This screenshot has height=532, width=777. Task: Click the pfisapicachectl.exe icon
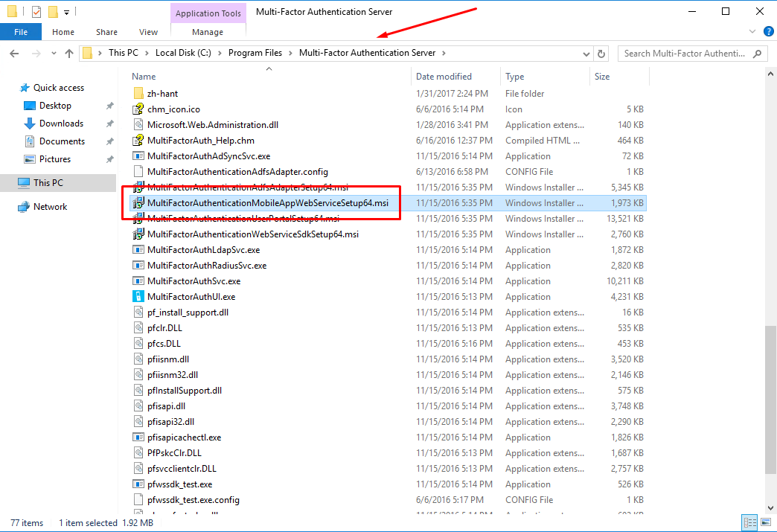click(x=138, y=438)
